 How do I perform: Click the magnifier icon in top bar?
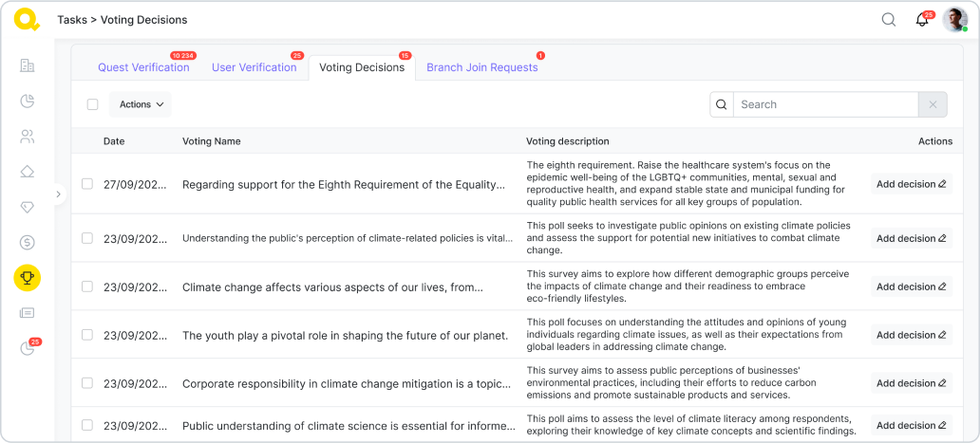pyautogui.click(x=889, y=20)
